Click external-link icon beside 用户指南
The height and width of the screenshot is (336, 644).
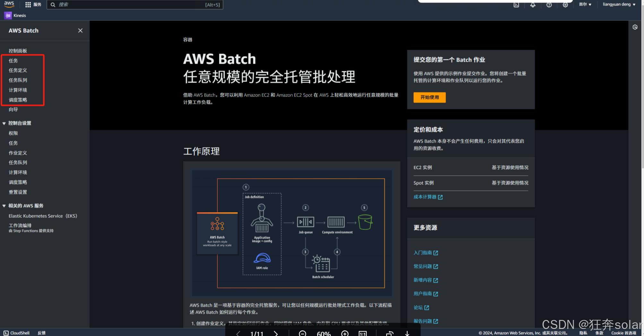pyautogui.click(x=435, y=294)
